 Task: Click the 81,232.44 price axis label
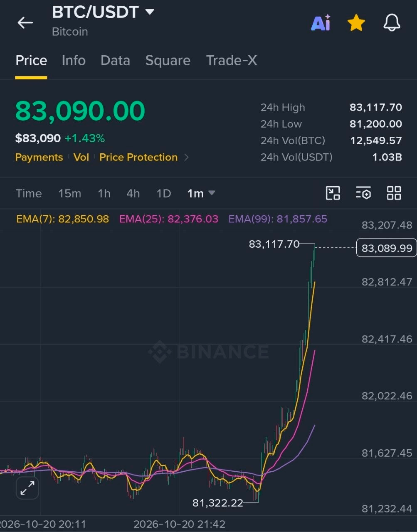387,508
